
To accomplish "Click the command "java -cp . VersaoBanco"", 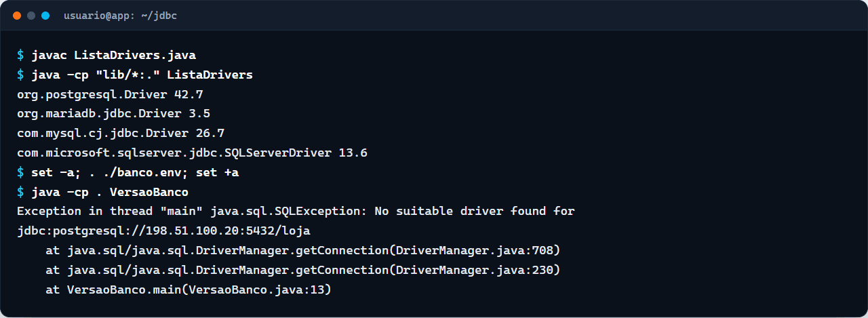I will click(110, 192).
